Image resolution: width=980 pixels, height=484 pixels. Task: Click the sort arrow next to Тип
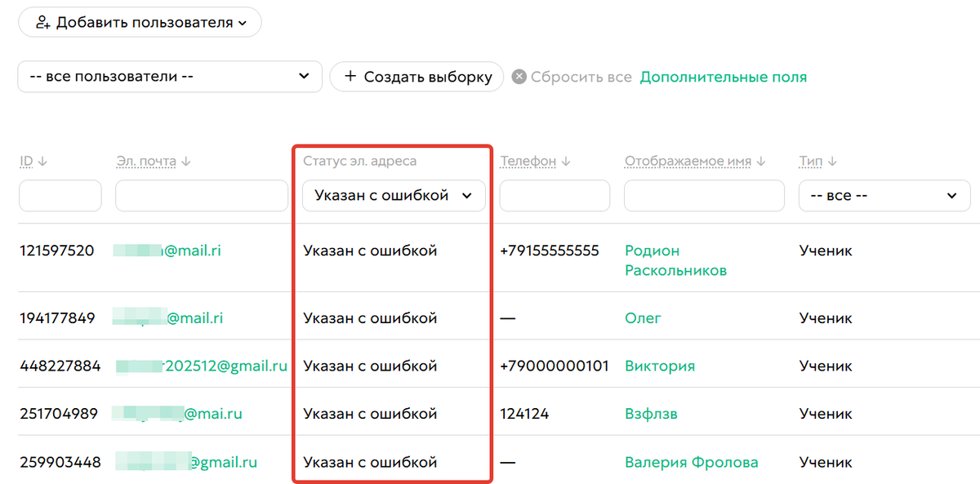coord(831,161)
